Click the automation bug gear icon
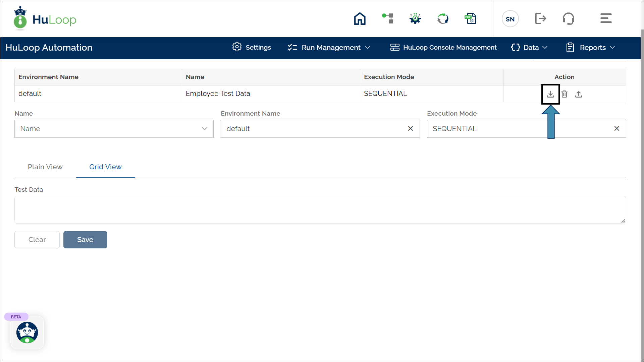The image size is (644, 362). click(x=415, y=19)
